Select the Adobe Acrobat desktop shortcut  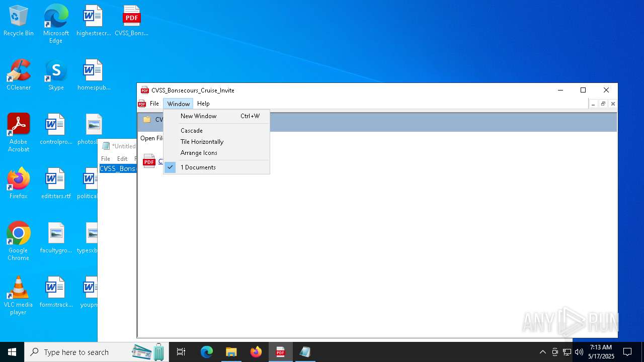click(19, 132)
